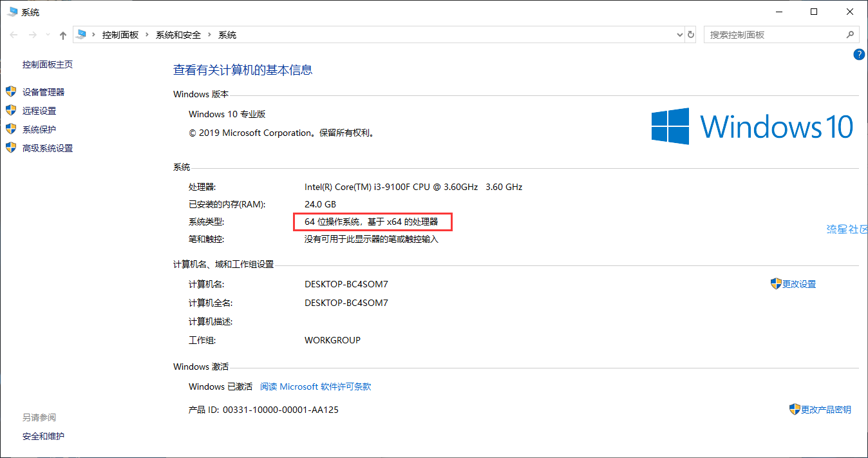The width and height of the screenshot is (868, 458).
Task: Click the search magnifier icon
Action: click(851, 35)
